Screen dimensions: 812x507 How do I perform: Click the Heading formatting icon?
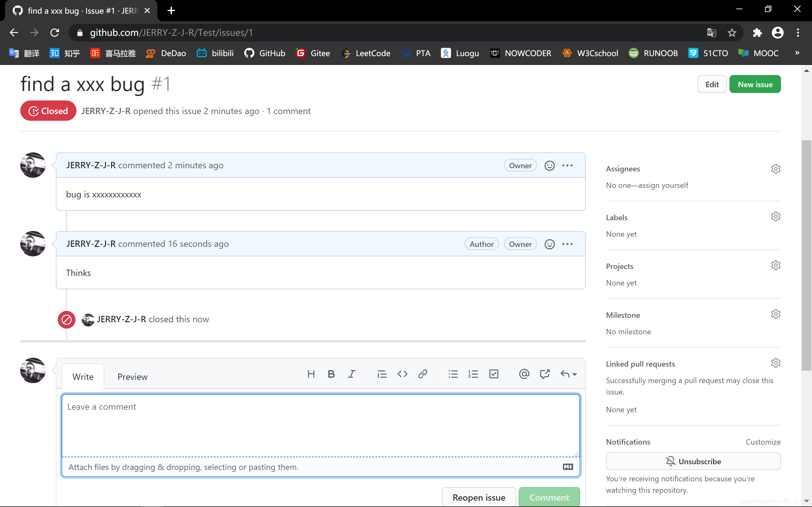click(x=311, y=374)
